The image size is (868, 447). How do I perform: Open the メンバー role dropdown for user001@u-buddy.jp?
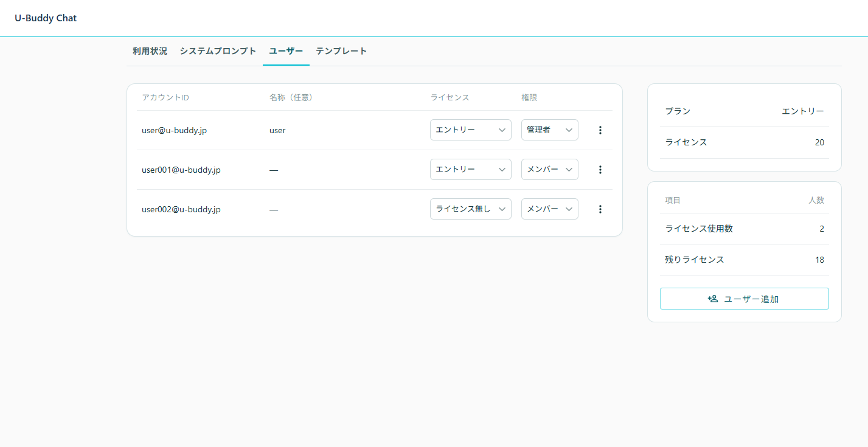click(x=550, y=170)
